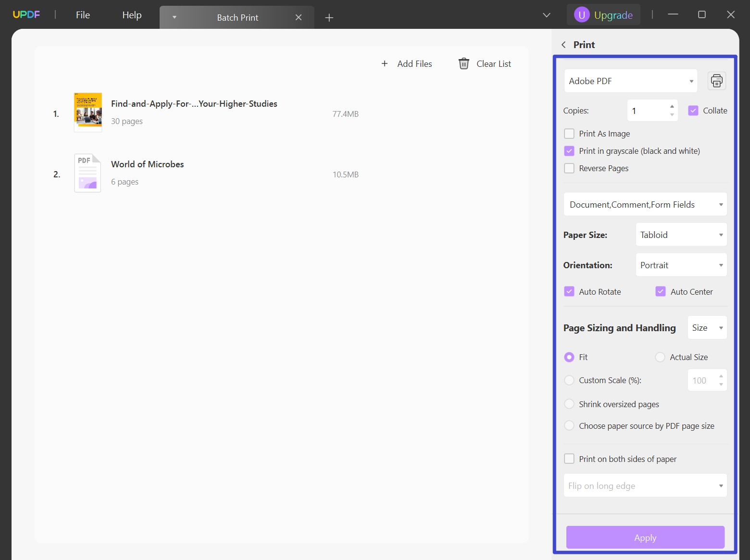
Task: Click the tab list chevron near Upgrade
Action: point(546,15)
